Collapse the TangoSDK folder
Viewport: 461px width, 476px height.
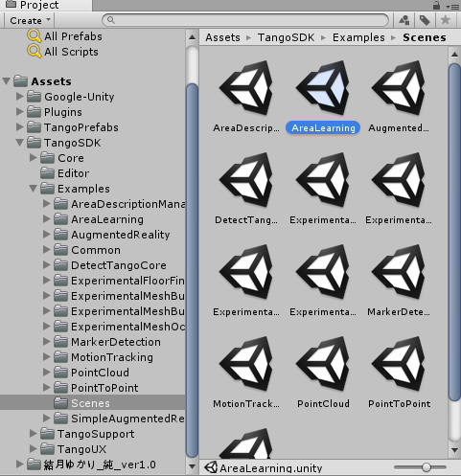[x=20, y=143]
